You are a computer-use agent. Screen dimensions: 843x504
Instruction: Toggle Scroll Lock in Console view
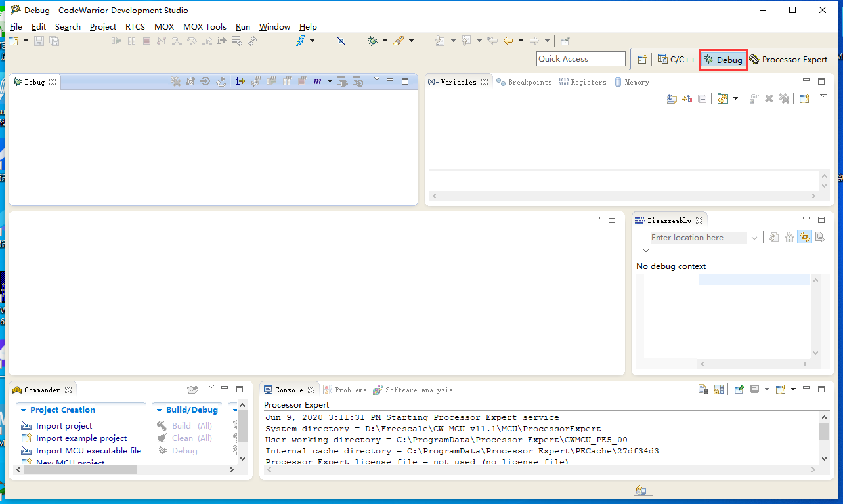click(719, 389)
